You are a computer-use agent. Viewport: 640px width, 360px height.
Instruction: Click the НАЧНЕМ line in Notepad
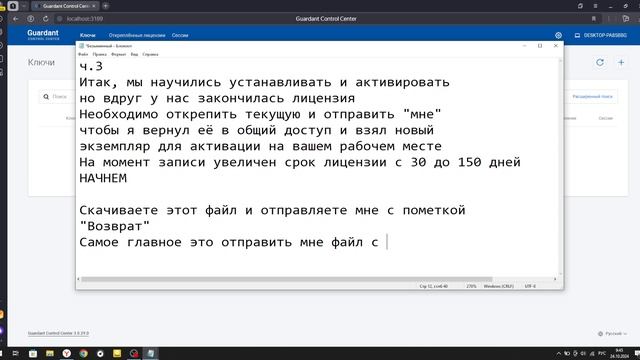(x=103, y=178)
